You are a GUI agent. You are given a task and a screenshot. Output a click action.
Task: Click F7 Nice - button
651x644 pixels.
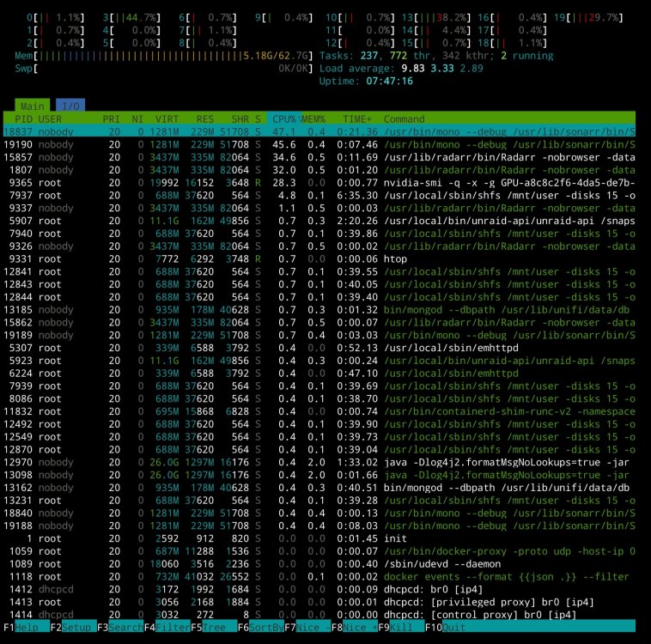point(307,627)
